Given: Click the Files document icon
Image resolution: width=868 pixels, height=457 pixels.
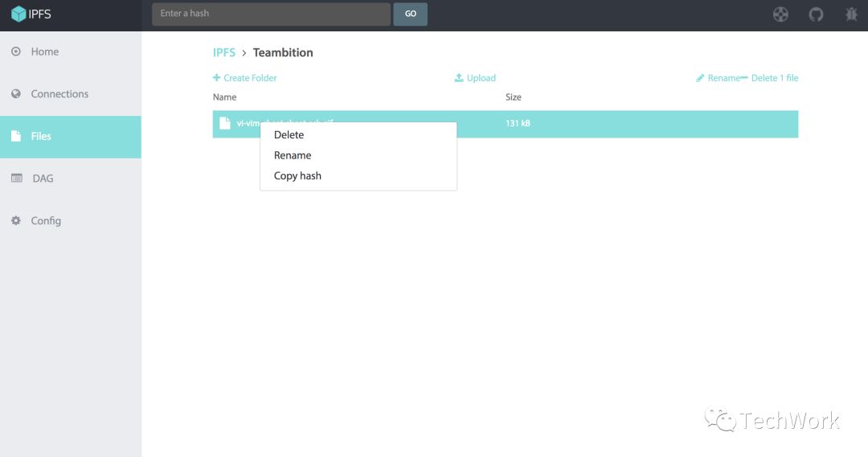Looking at the screenshot, I should click(x=16, y=136).
